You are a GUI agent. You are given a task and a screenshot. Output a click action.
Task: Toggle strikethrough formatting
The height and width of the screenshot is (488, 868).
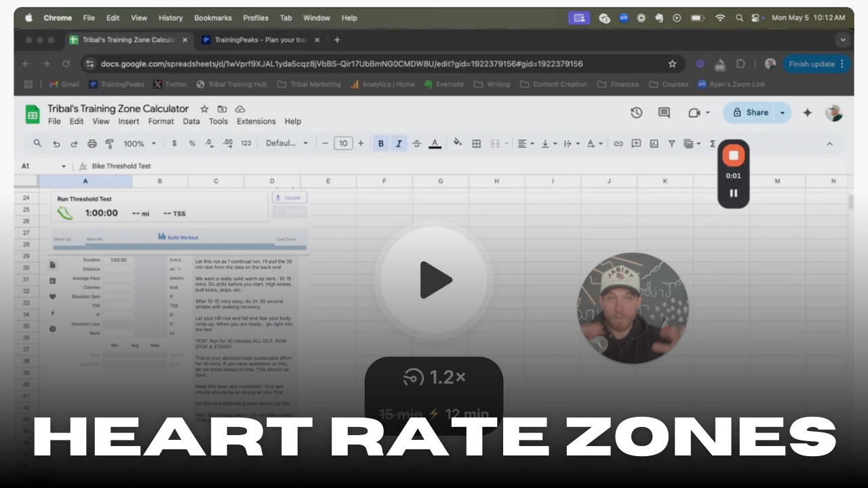[x=416, y=143]
